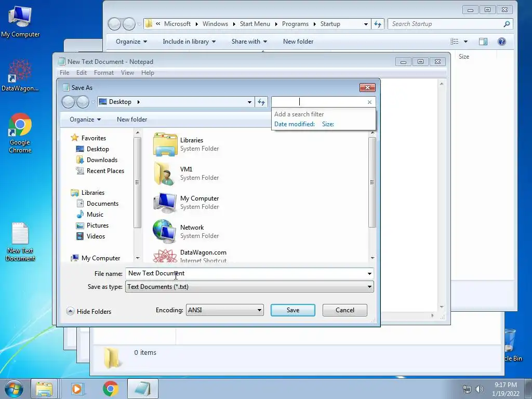Select My Computer icon in Save As list
532x399 pixels.
[x=165, y=203]
